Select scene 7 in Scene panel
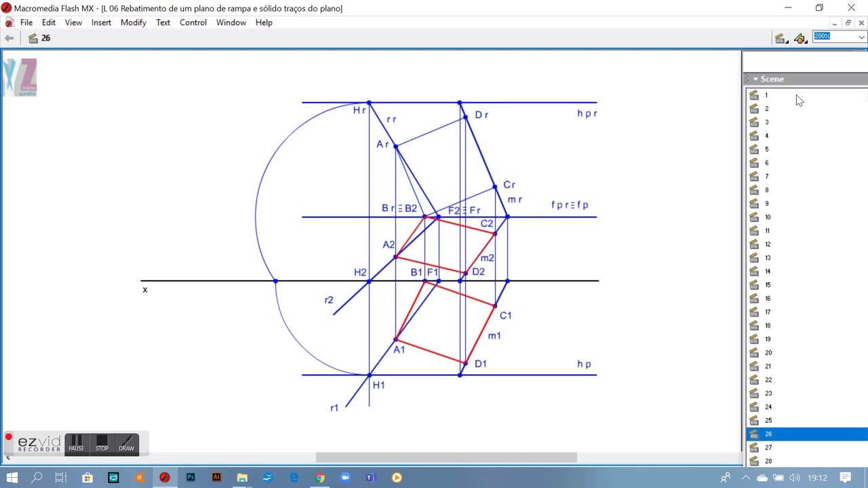Screen dimensions: 868x488 tap(807, 176)
